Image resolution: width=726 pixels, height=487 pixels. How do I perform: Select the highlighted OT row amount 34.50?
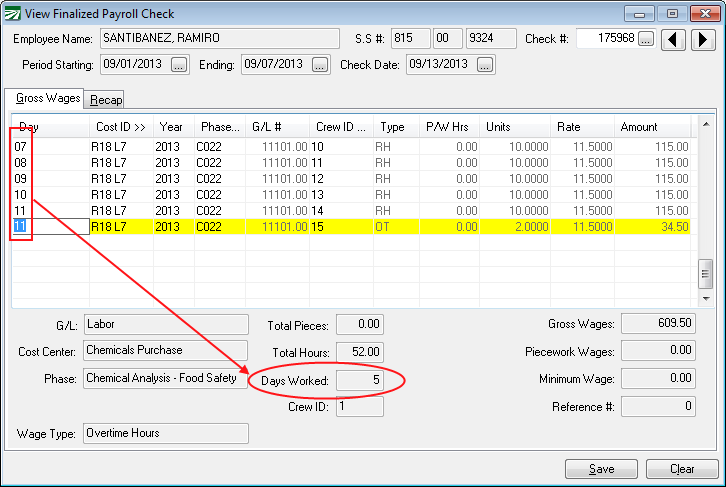tap(655, 227)
